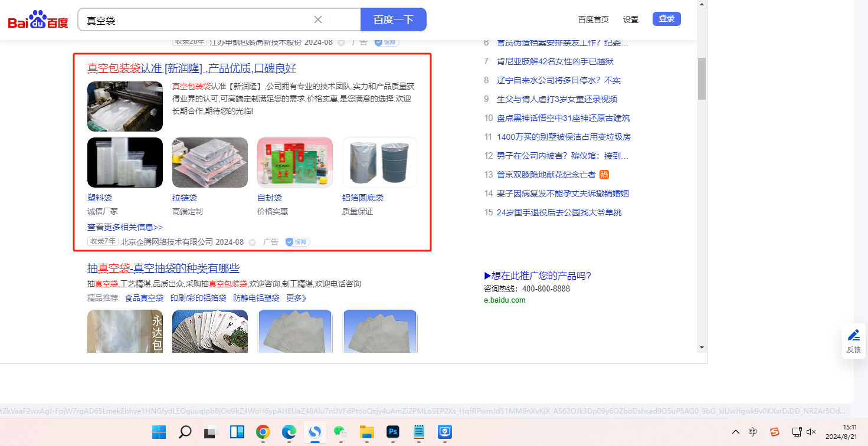Click the 拉链袋 product thumbnail
868x446 pixels.
click(210, 162)
